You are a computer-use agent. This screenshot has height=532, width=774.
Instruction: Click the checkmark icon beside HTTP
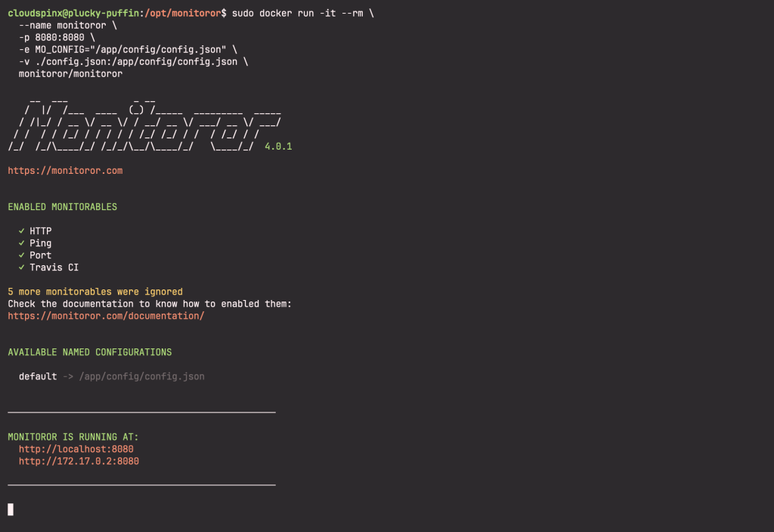19,230
